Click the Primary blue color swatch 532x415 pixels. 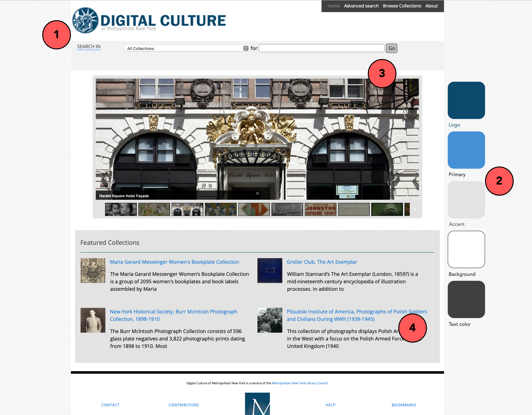tap(466, 150)
